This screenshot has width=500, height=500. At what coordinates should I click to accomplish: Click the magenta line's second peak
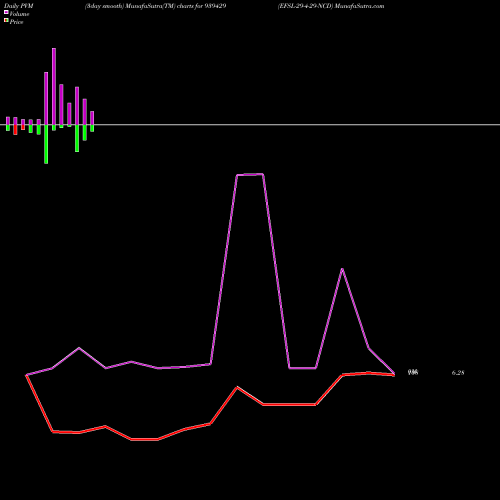pos(342,269)
